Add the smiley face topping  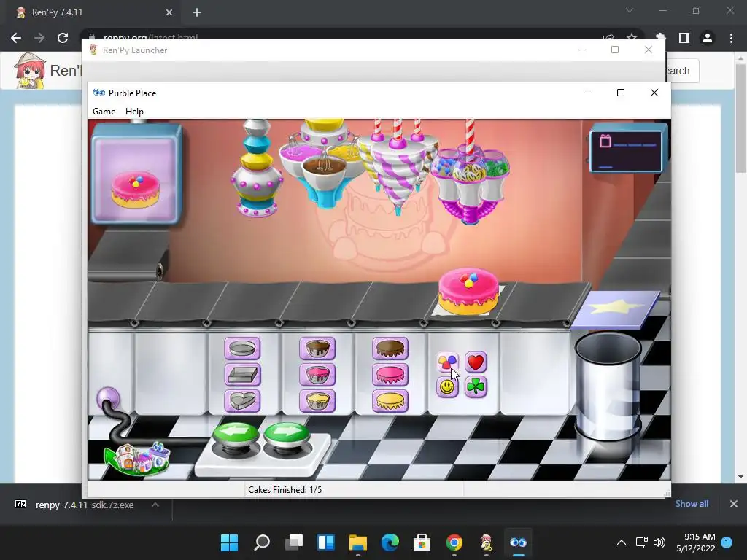[447, 386]
